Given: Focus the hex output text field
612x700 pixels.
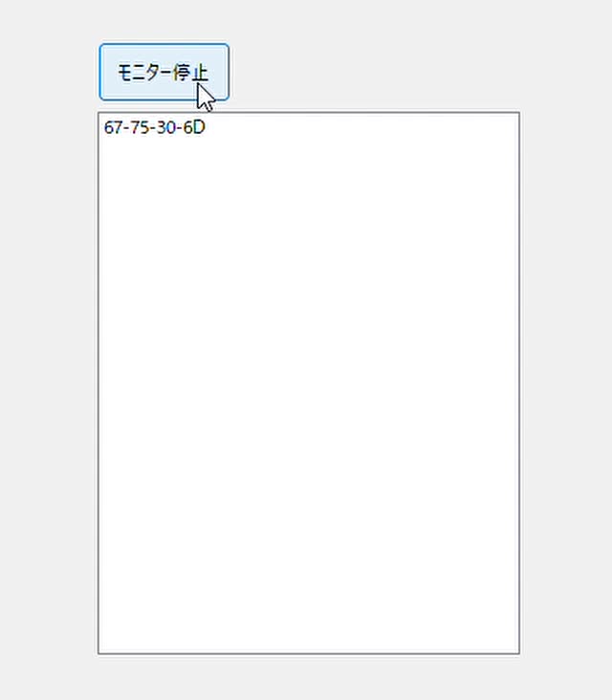Looking at the screenshot, I should (309, 383).
